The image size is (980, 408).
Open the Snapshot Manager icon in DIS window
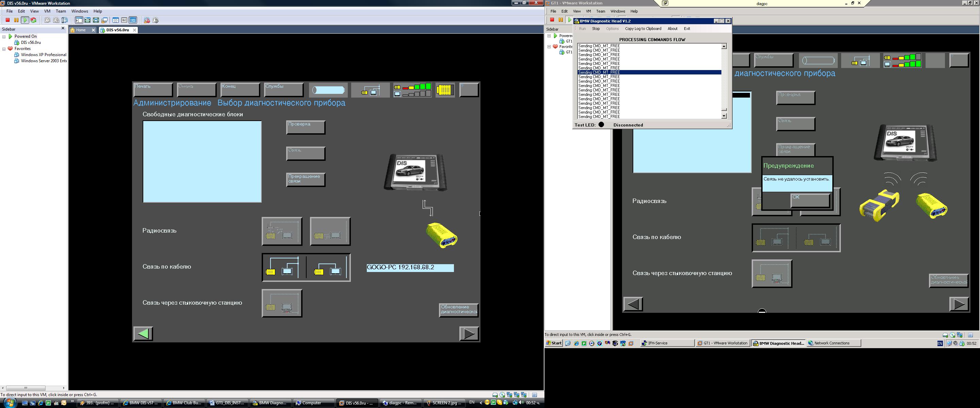[65, 20]
